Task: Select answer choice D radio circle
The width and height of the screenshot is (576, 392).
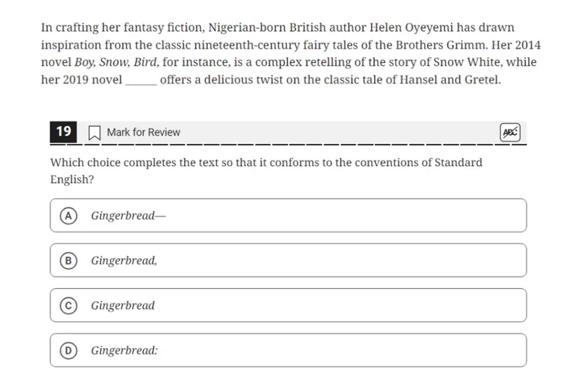Action: (x=68, y=350)
